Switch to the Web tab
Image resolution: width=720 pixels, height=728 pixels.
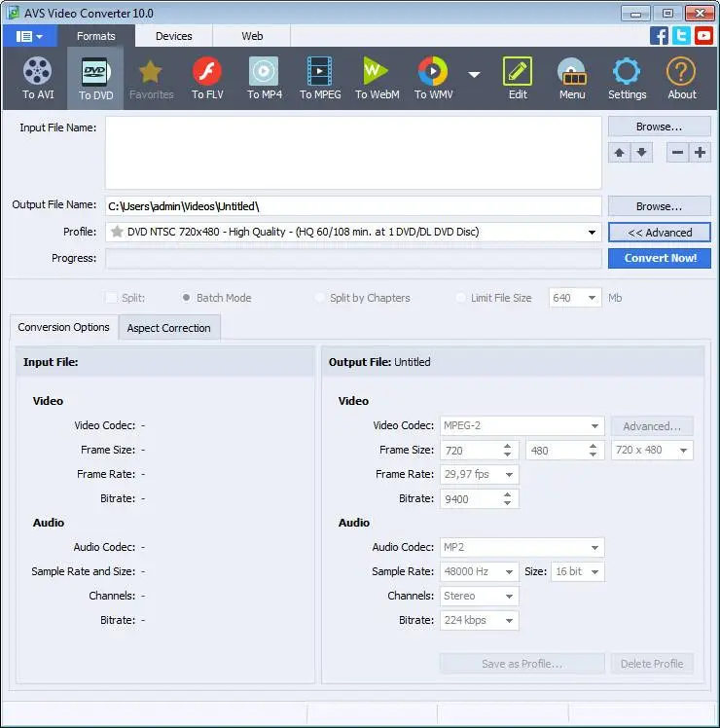tap(252, 36)
